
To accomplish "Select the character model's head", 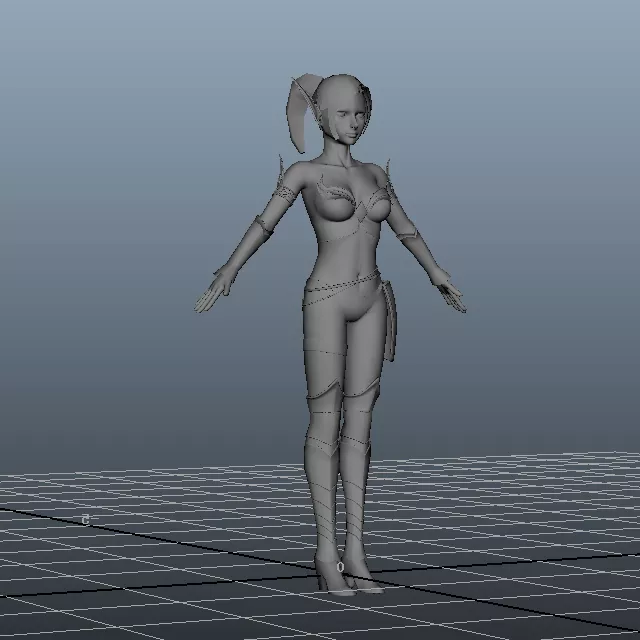I will point(344,109).
